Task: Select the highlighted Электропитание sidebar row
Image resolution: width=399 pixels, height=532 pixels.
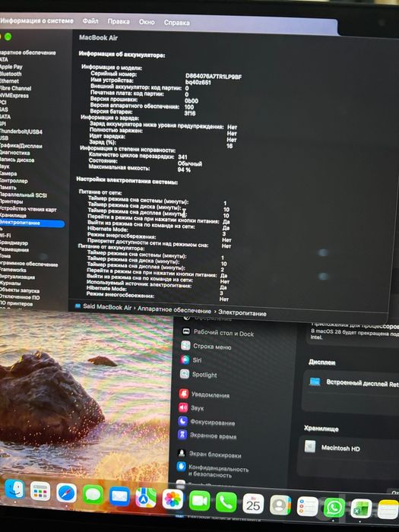Action: click(x=32, y=223)
